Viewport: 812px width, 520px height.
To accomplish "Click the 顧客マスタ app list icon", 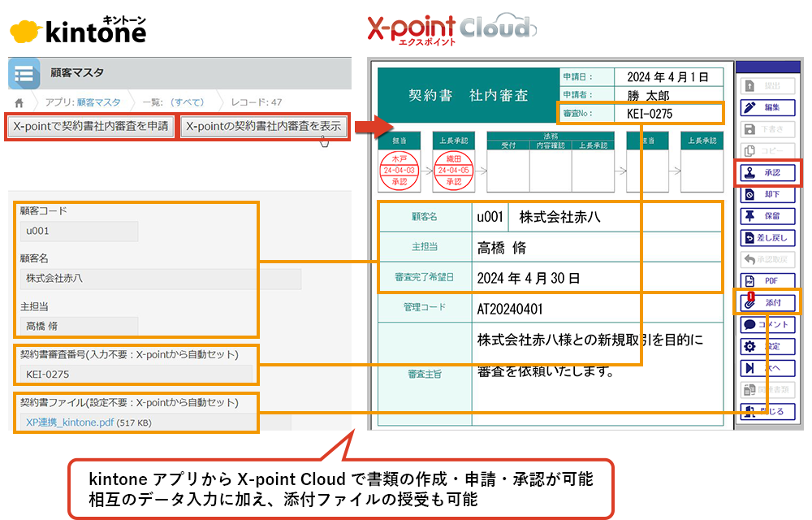I will tap(24, 74).
